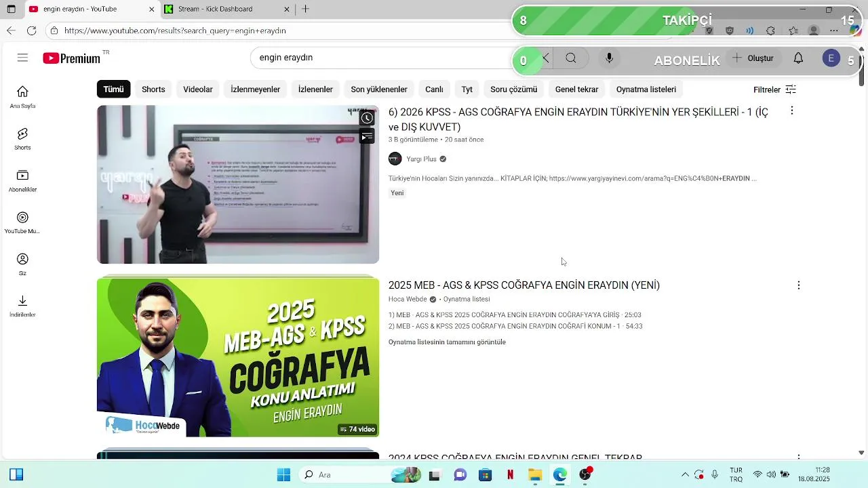Select the Soru çözümü filter chip
The width and height of the screenshot is (868, 488).
[513, 89]
